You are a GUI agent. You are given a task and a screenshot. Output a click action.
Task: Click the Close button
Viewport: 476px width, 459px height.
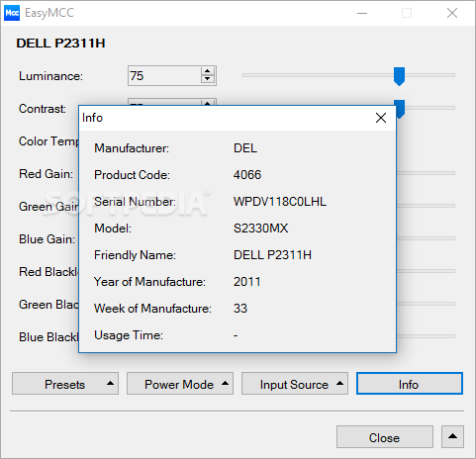[x=385, y=436]
